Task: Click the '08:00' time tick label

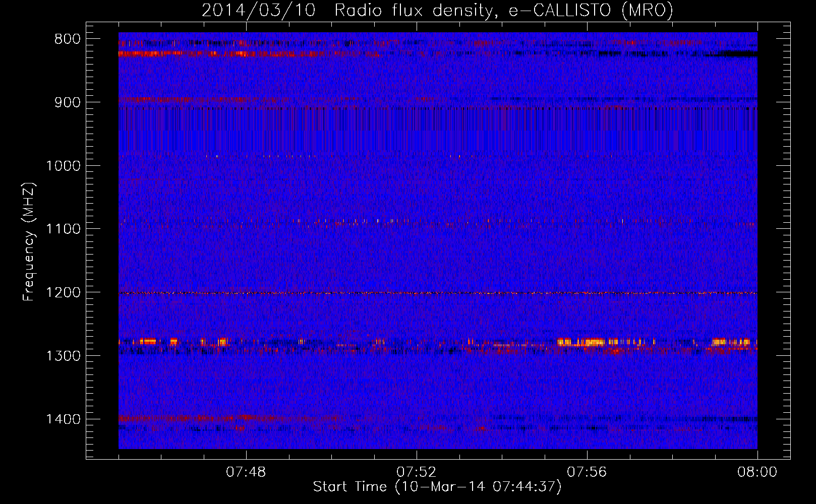Action: click(757, 472)
